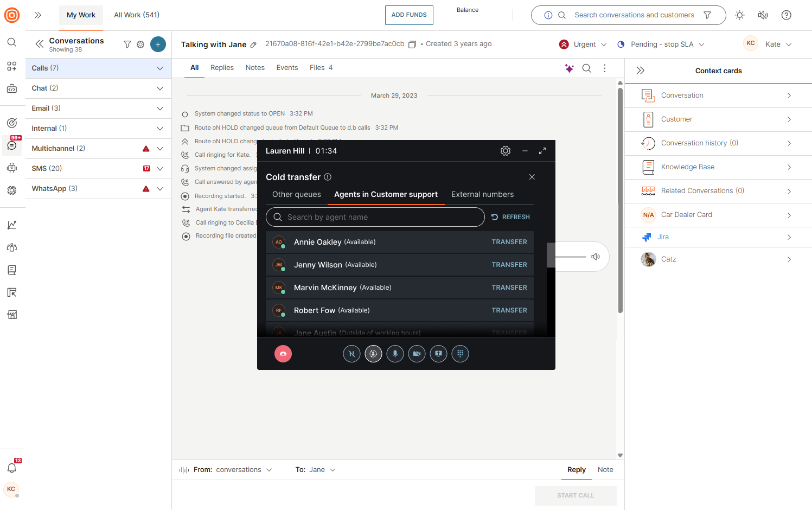Open the Notes tab

point(255,68)
